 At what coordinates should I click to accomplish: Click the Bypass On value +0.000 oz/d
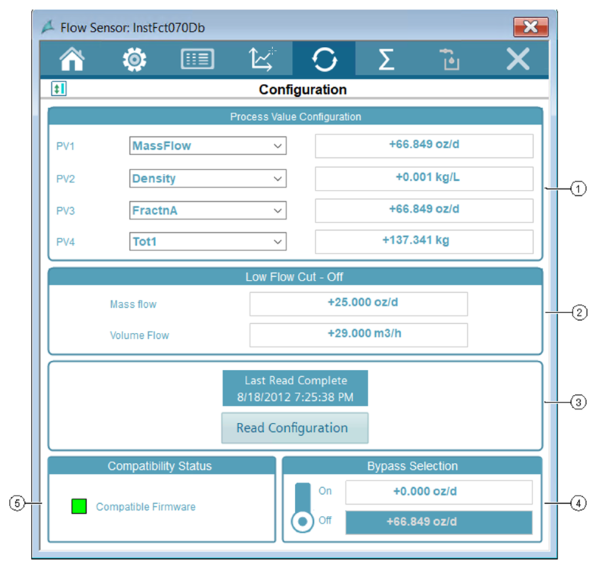tap(439, 492)
